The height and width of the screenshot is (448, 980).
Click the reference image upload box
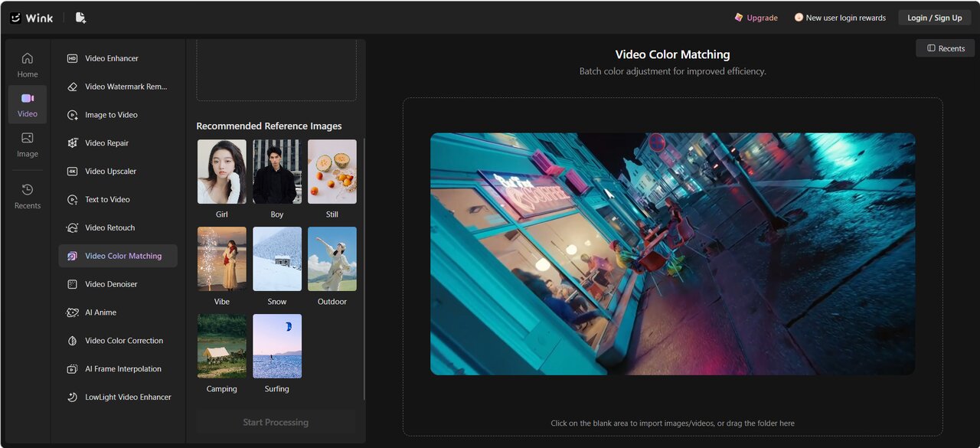tap(276, 70)
